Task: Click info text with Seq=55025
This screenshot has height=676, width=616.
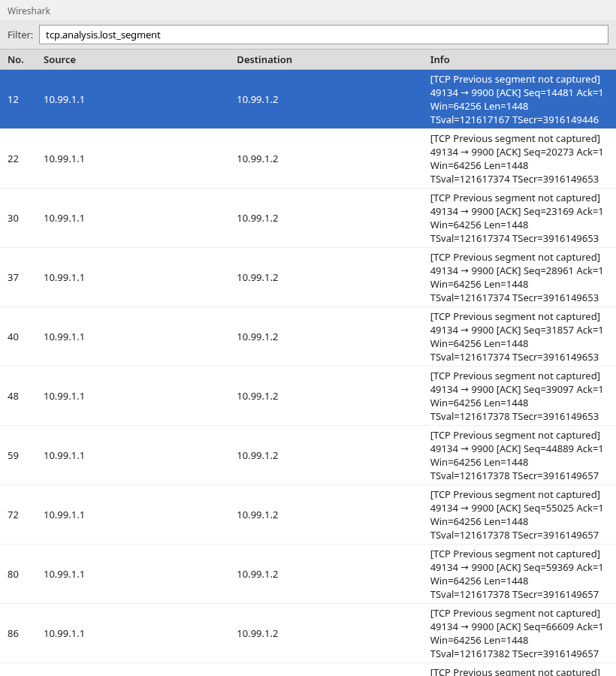Action: 516,515
